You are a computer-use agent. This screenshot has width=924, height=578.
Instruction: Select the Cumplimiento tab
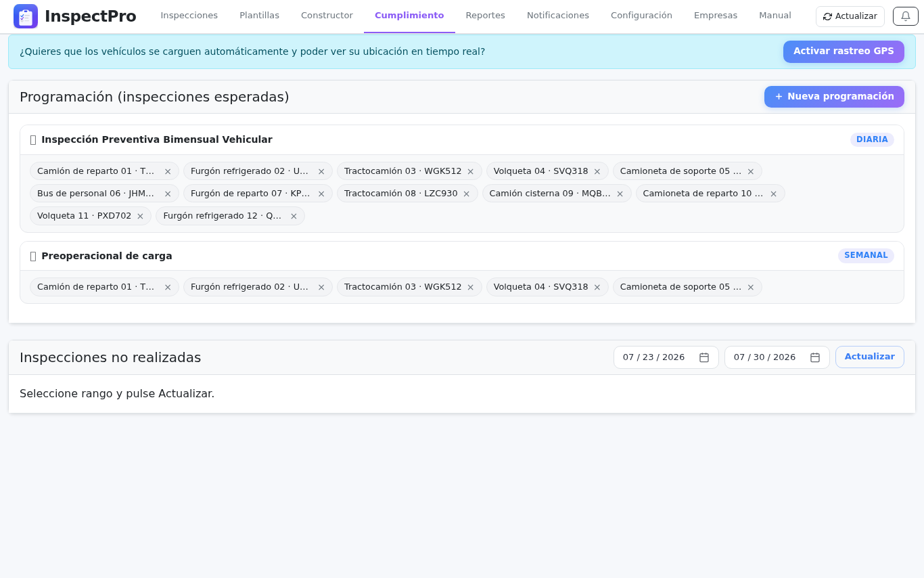(409, 16)
